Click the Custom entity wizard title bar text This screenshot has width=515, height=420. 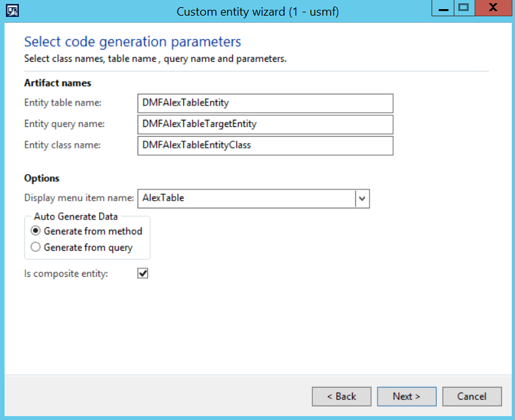(x=257, y=12)
